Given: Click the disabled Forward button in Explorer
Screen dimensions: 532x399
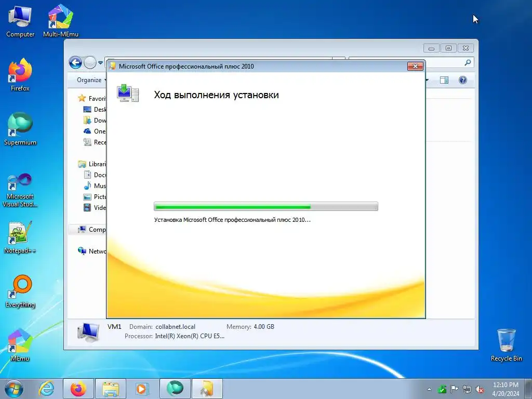Looking at the screenshot, I should click(90, 62).
